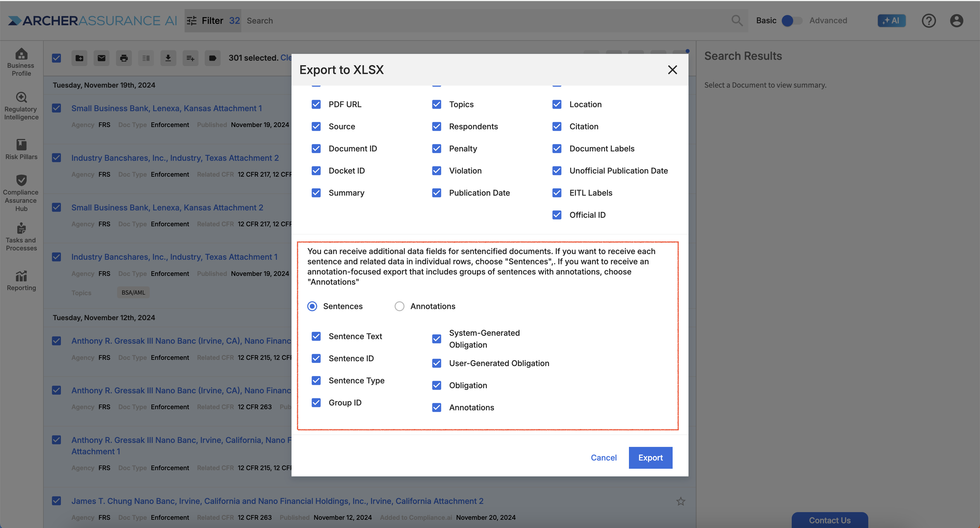Click the BSA/AML topic tag
Image resolution: width=980 pixels, height=528 pixels.
click(x=133, y=293)
